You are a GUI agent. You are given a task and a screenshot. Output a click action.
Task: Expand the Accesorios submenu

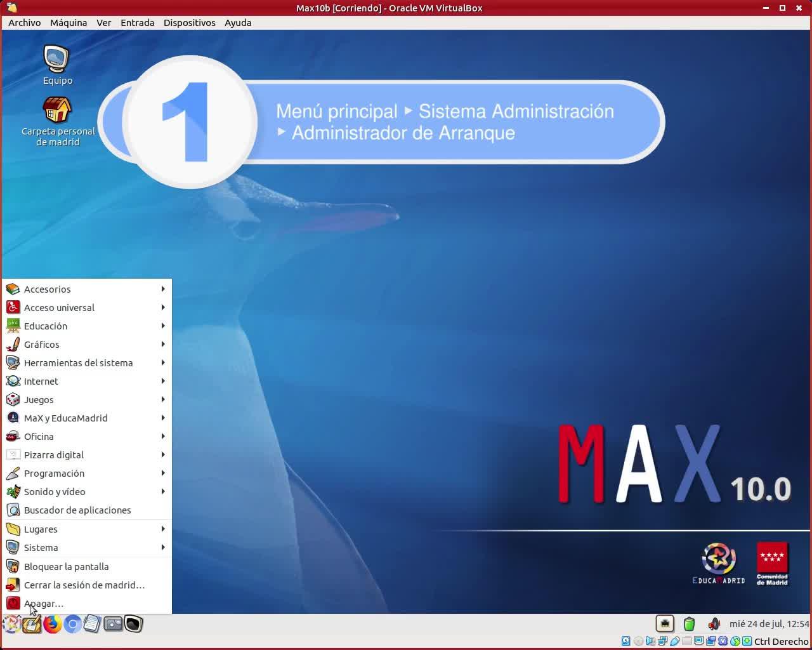[x=87, y=289]
